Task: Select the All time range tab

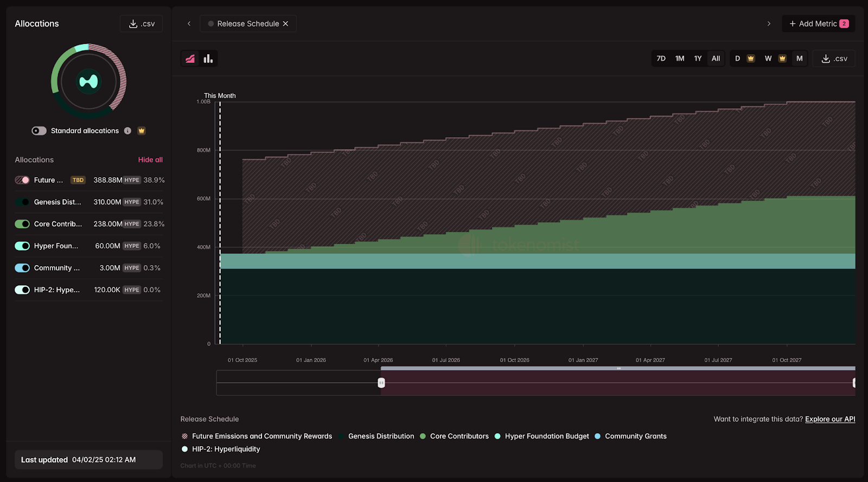Action: [x=716, y=59]
